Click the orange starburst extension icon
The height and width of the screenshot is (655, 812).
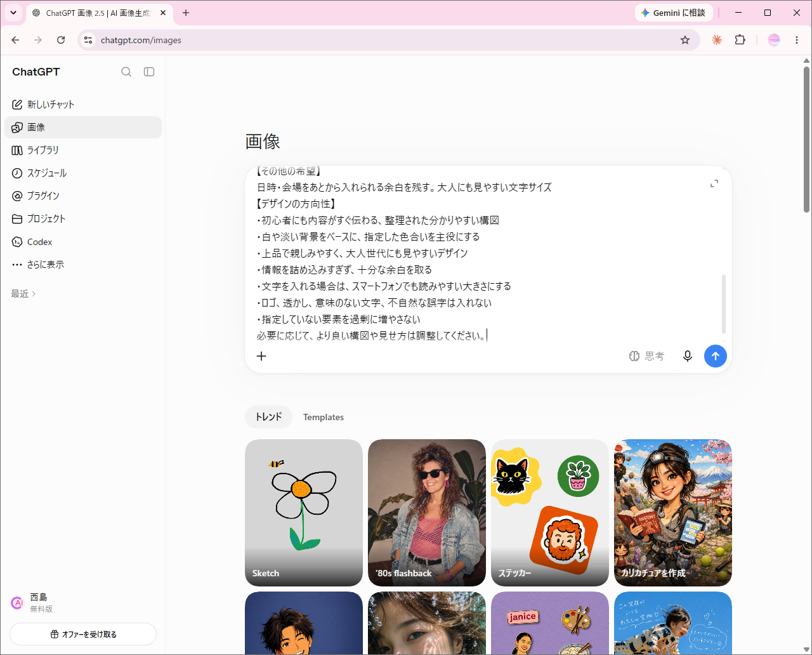[x=717, y=40]
